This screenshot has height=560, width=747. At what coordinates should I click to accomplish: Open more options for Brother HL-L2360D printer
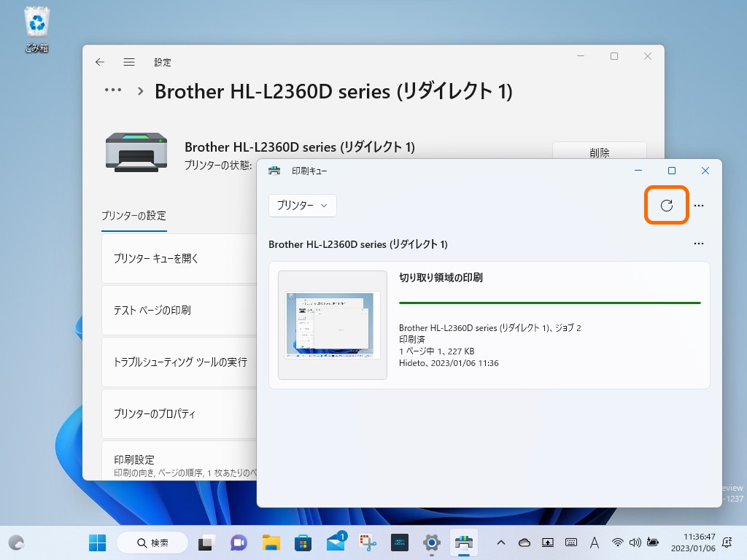click(x=698, y=244)
